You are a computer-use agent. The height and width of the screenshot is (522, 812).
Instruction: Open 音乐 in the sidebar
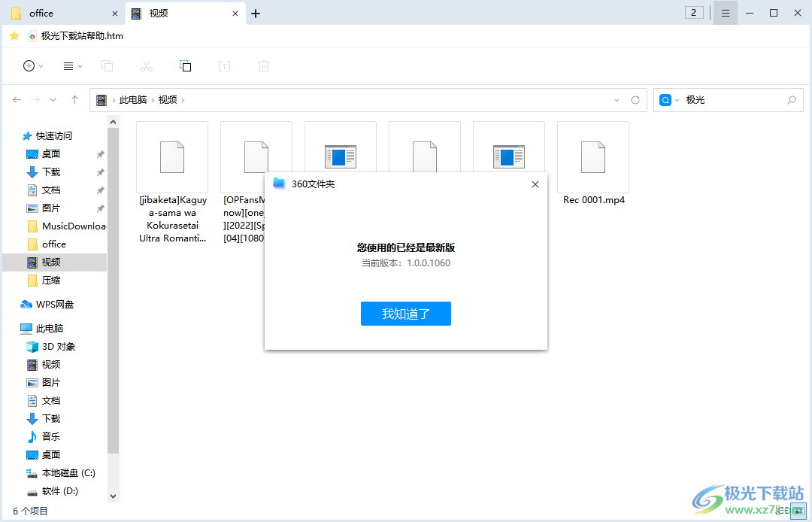point(51,436)
